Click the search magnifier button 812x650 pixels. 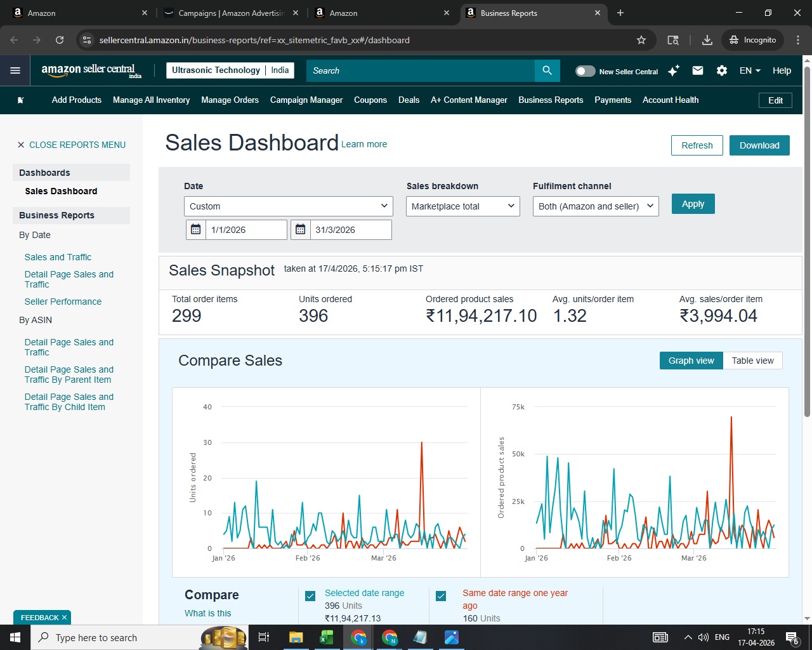(547, 70)
